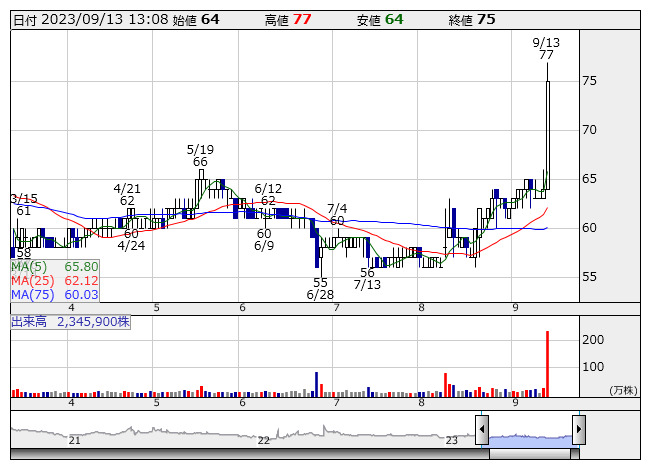Click the year 21 marker in navigator
Screen dimensions: 653x470
[x=75, y=440]
